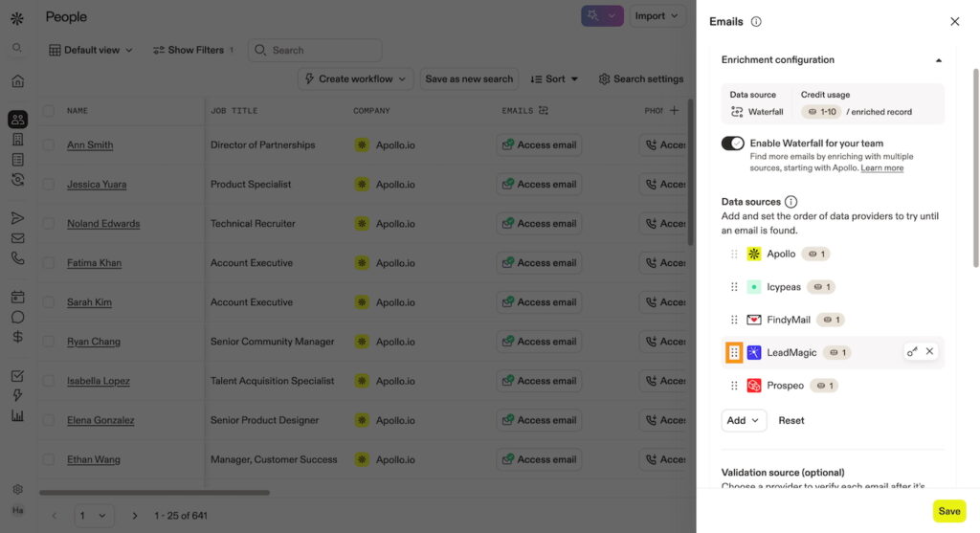Open the Add data source dropdown
Screen dimensions: 980x533
tap(743, 420)
